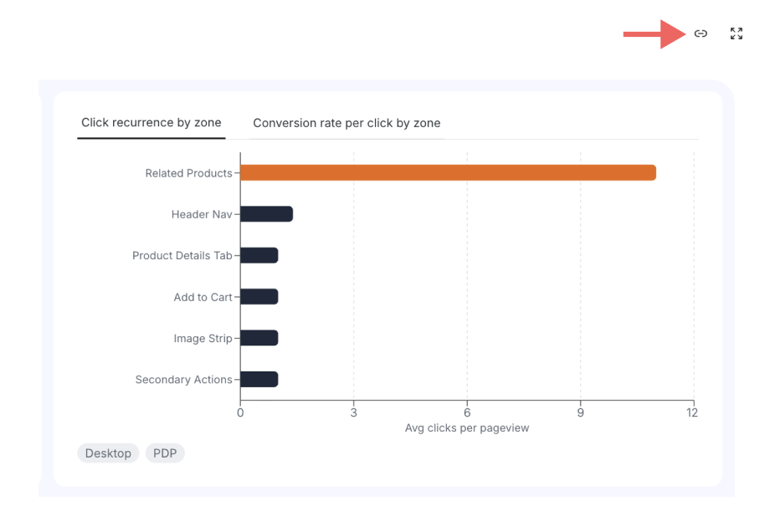Click the Image Strip axis label
The width and height of the screenshot is (765, 532).
[x=203, y=339]
